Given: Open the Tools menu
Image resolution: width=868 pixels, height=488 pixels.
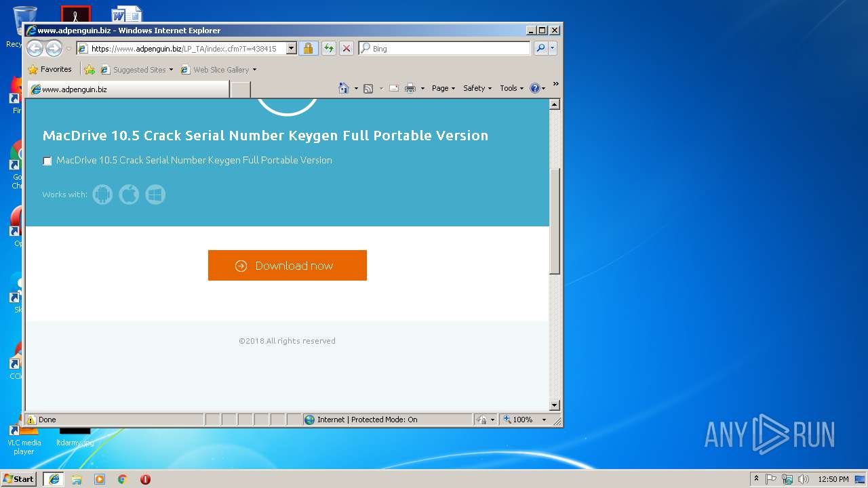Looking at the screenshot, I should (x=512, y=88).
